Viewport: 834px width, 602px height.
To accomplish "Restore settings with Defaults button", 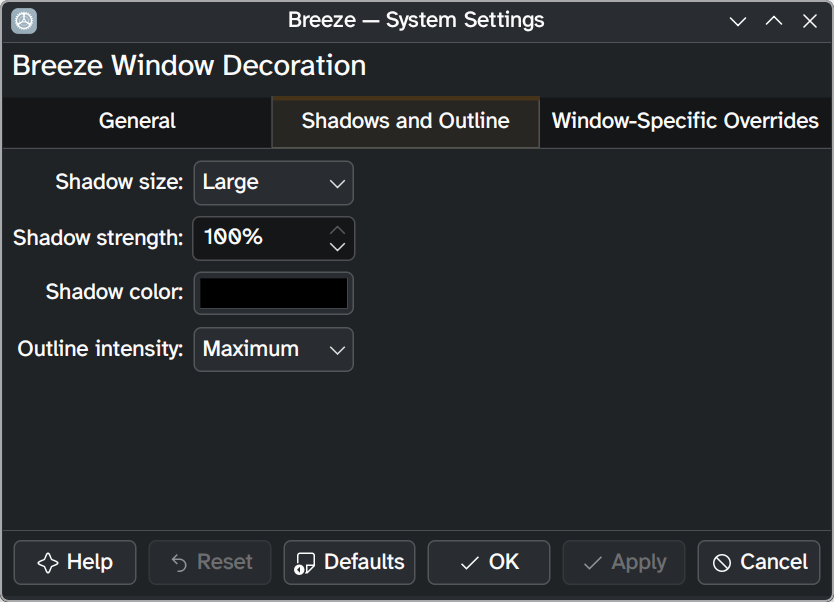I will (x=349, y=563).
